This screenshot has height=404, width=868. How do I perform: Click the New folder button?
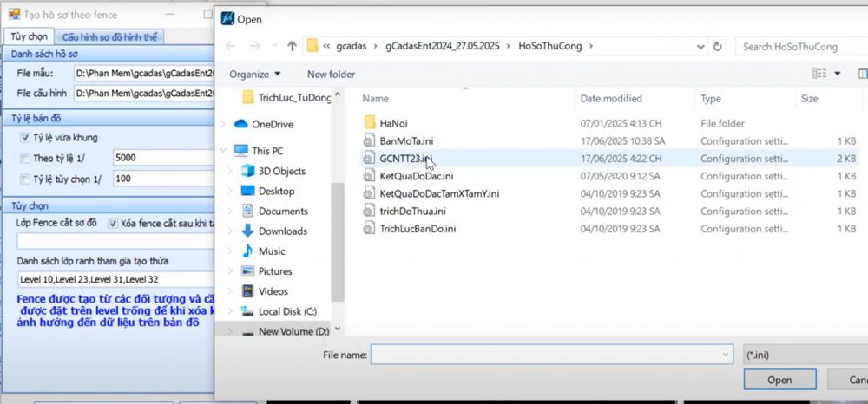331,75
